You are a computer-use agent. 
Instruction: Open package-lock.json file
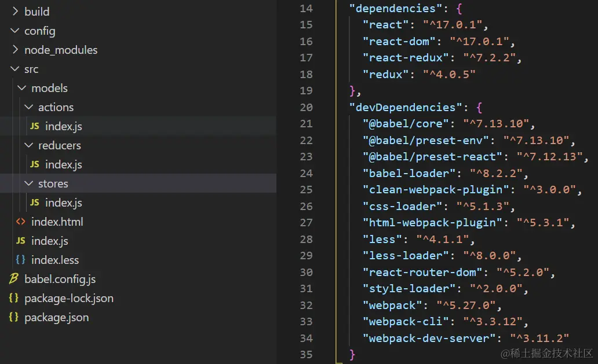coord(69,299)
